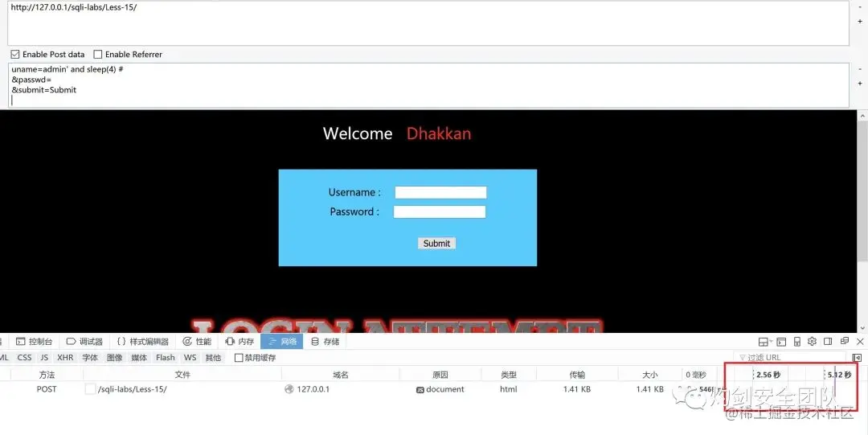Filter requests by 其他 other
Image resolution: width=868 pixels, height=435 pixels.
point(213,358)
